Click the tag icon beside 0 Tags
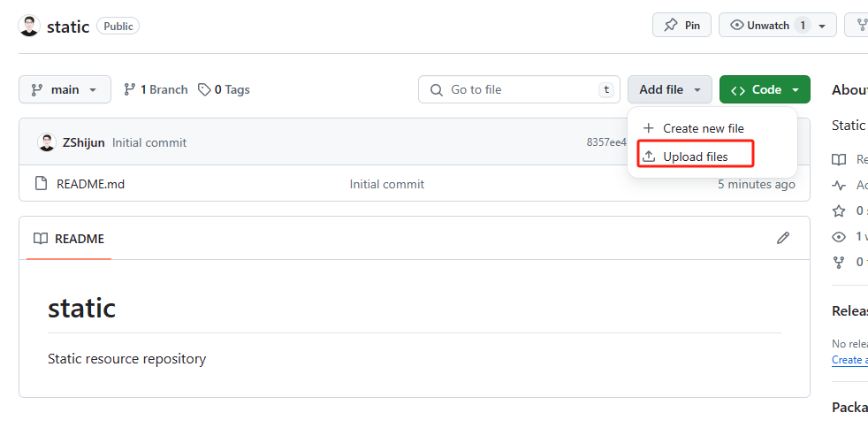Image resolution: width=868 pixels, height=428 pixels. pyautogui.click(x=205, y=89)
